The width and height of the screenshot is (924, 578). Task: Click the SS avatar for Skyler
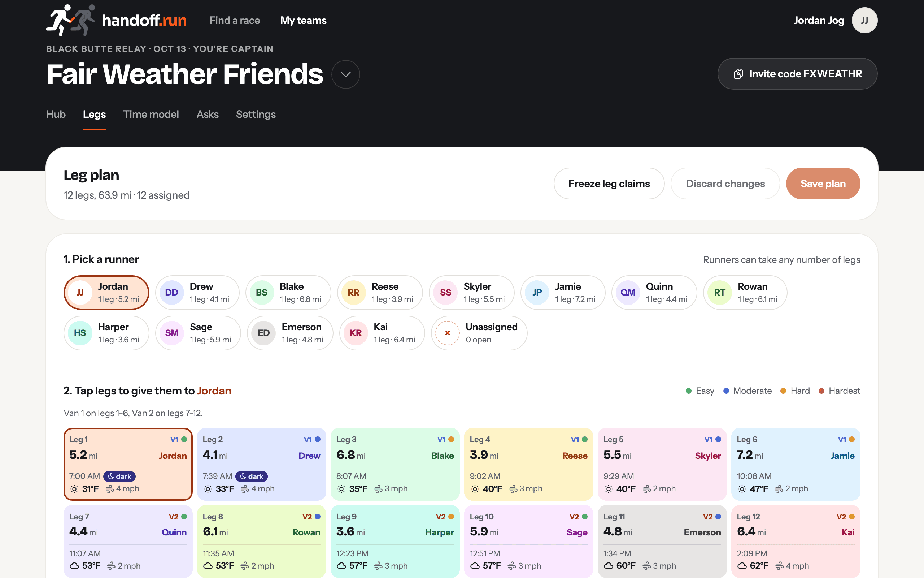pos(445,293)
